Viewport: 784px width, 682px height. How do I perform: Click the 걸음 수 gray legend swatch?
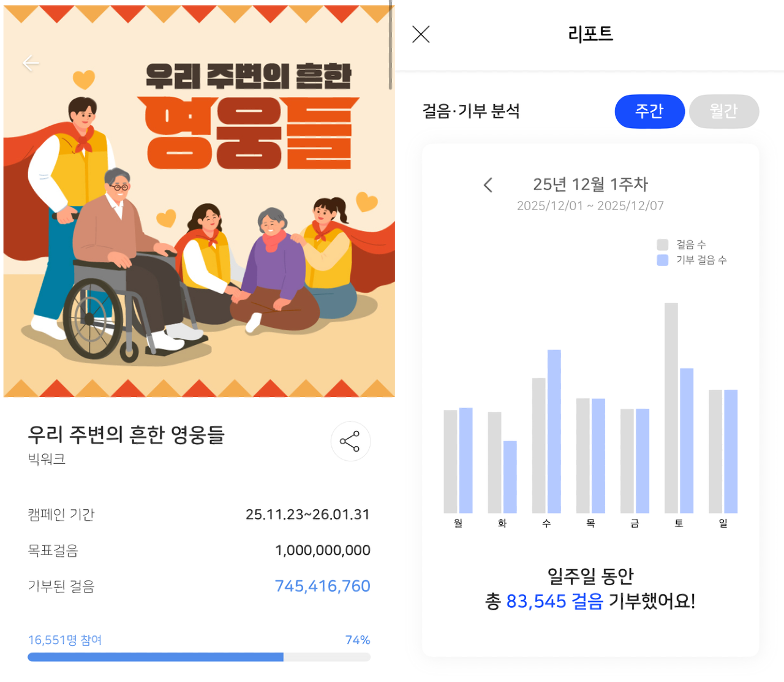662,244
